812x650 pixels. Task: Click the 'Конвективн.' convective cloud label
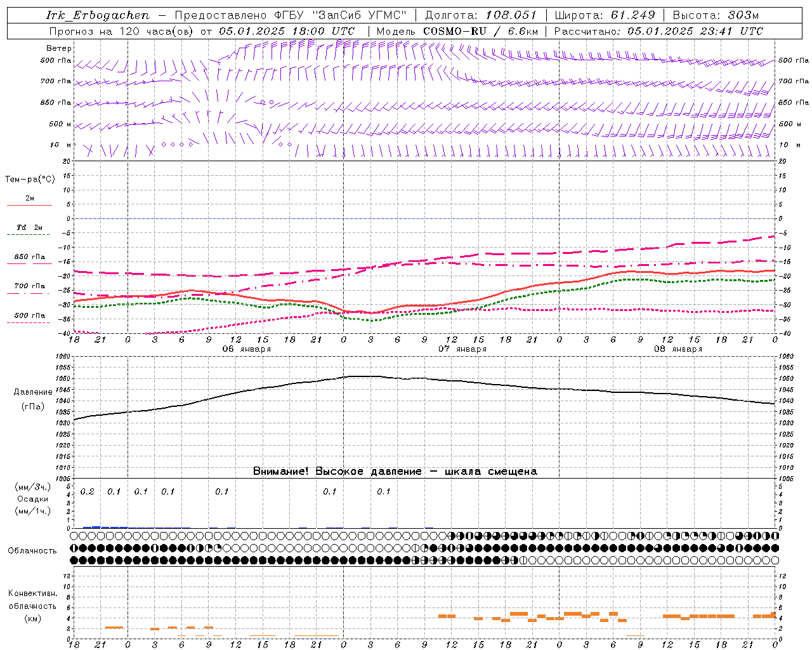[x=33, y=594]
